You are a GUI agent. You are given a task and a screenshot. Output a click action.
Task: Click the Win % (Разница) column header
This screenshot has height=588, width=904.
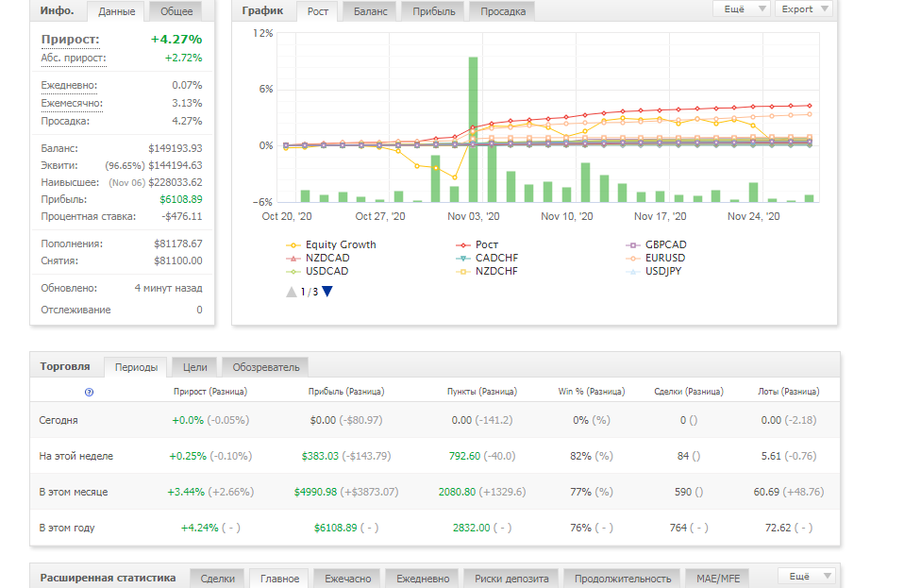tap(592, 392)
